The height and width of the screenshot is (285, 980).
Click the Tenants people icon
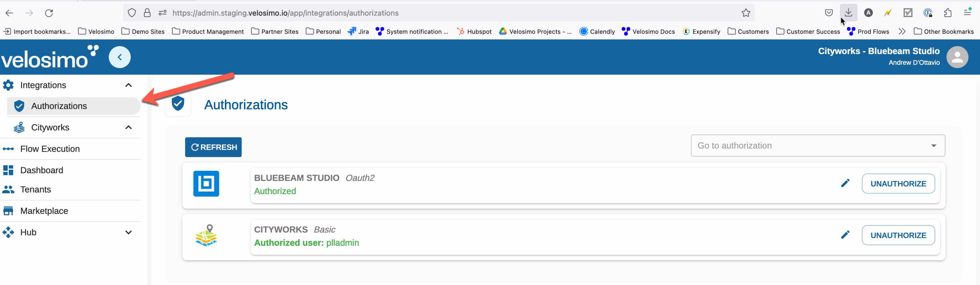point(8,189)
